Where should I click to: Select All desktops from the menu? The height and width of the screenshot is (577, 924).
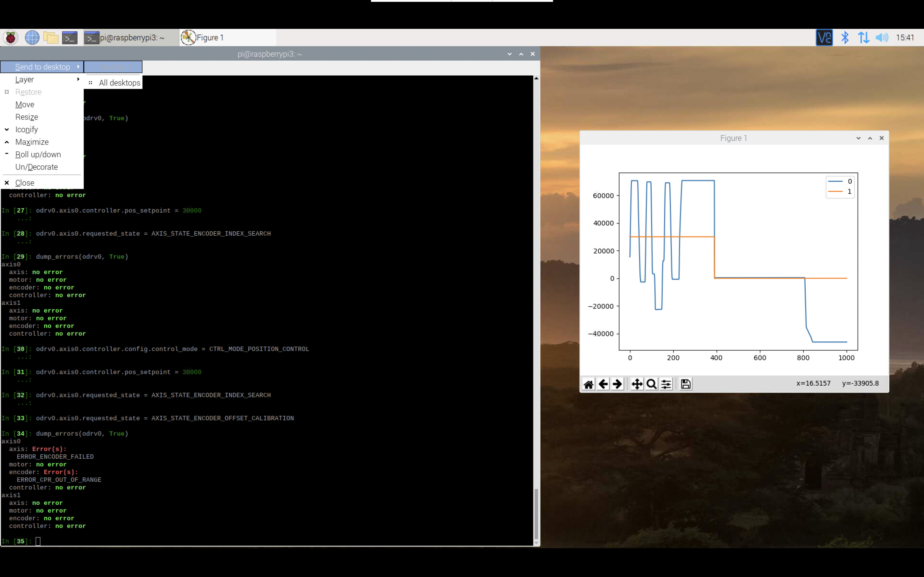pyautogui.click(x=119, y=82)
